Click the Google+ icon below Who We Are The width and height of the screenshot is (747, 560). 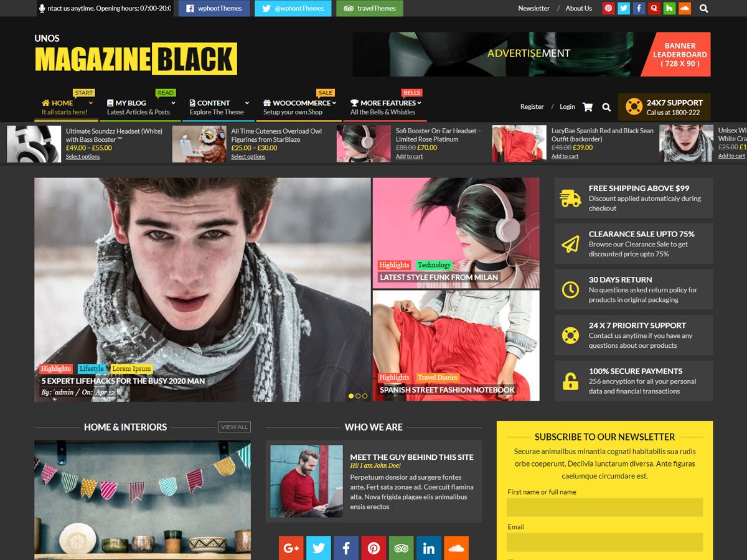click(x=291, y=548)
